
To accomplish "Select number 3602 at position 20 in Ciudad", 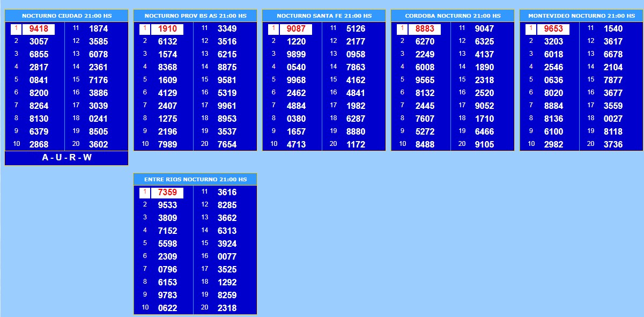I will (98, 144).
